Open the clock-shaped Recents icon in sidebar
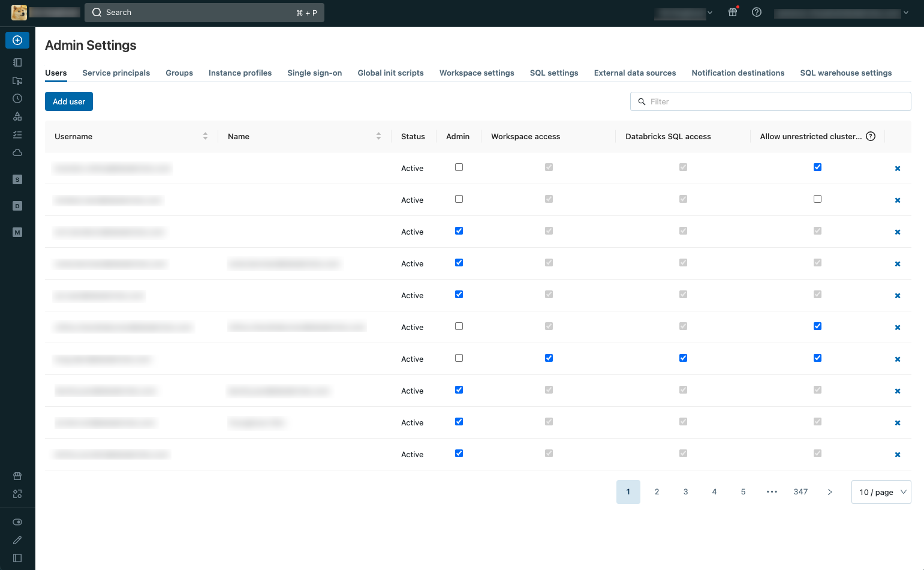The height and width of the screenshot is (570, 924). click(17, 98)
